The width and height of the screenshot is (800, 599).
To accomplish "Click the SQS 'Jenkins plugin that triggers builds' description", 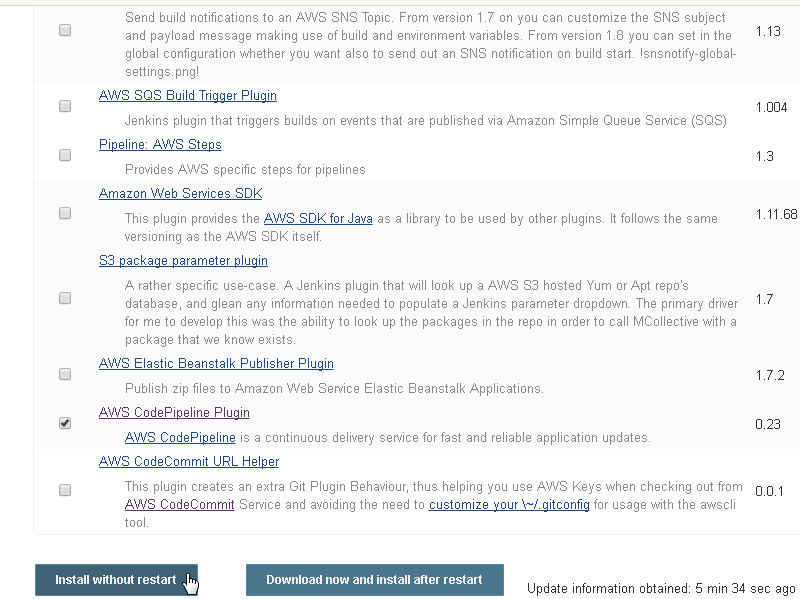I will coord(426,120).
